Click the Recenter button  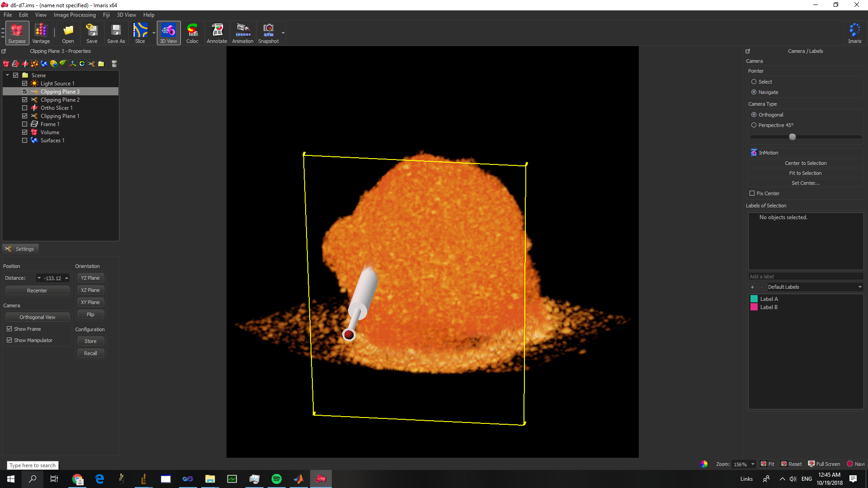(x=37, y=291)
